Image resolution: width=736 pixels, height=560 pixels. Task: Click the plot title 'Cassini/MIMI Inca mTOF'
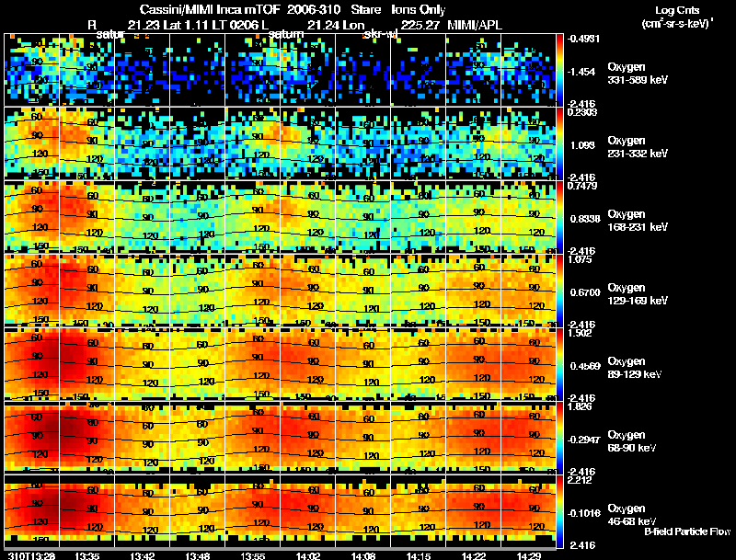tap(210, 10)
